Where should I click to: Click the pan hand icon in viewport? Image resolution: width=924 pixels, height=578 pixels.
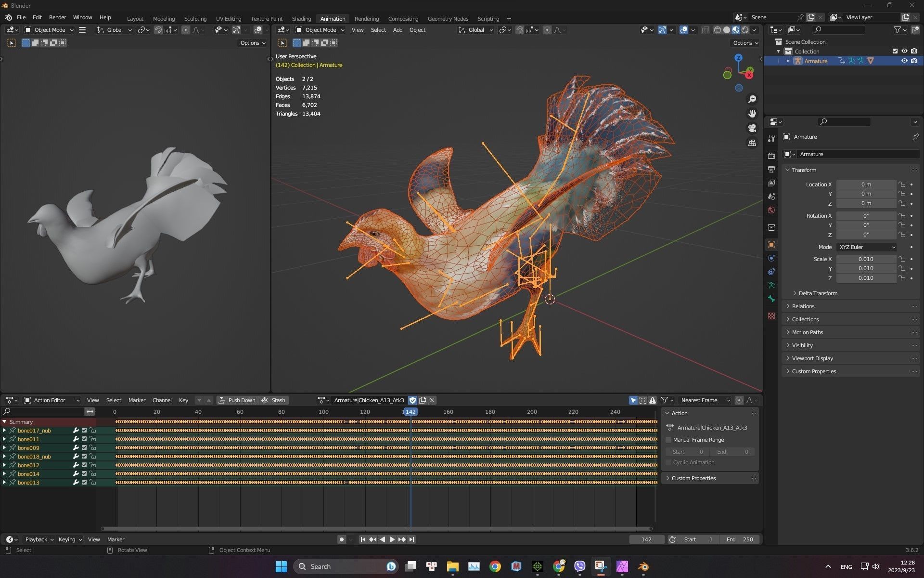(x=752, y=114)
